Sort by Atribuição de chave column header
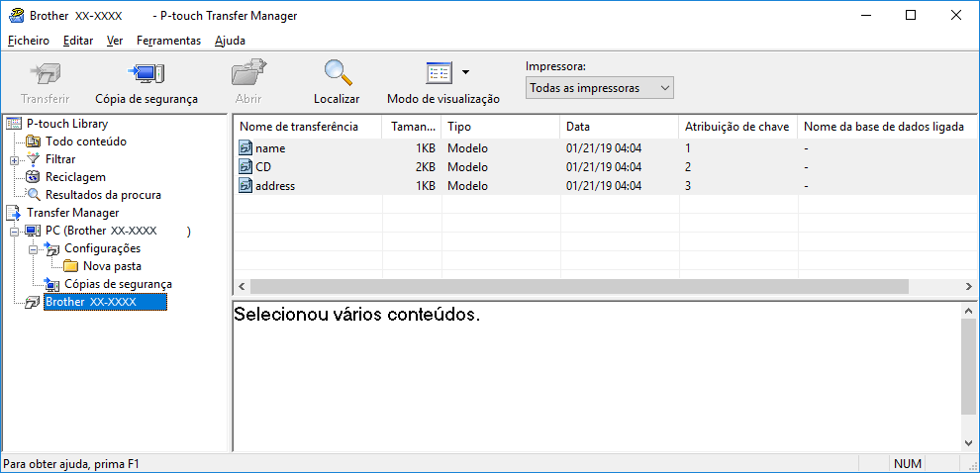 point(738,127)
